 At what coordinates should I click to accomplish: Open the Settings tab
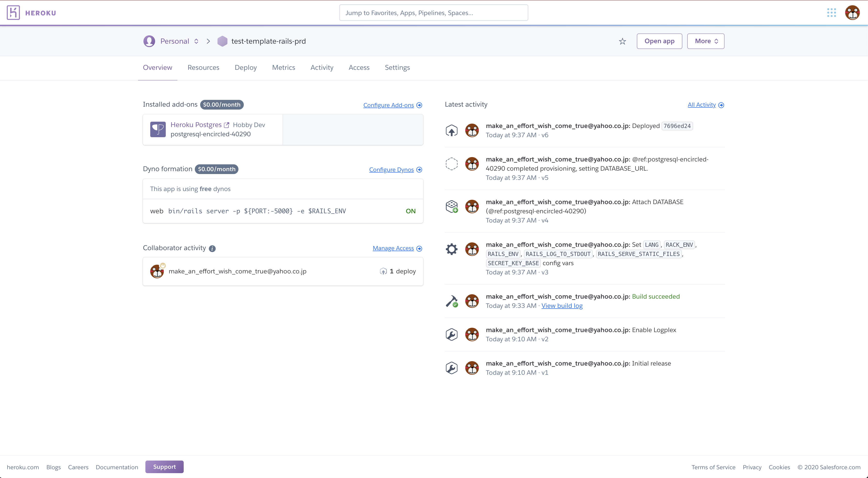pyautogui.click(x=397, y=67)
